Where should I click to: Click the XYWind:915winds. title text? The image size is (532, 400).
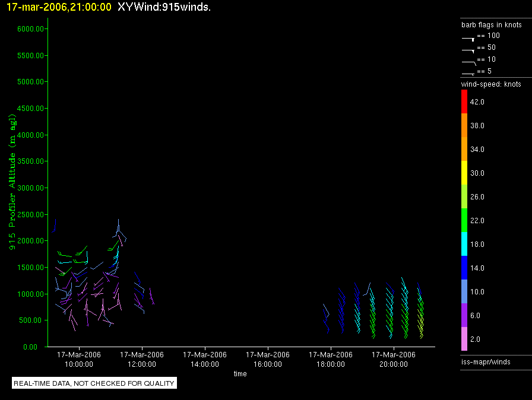click(164, 7)
